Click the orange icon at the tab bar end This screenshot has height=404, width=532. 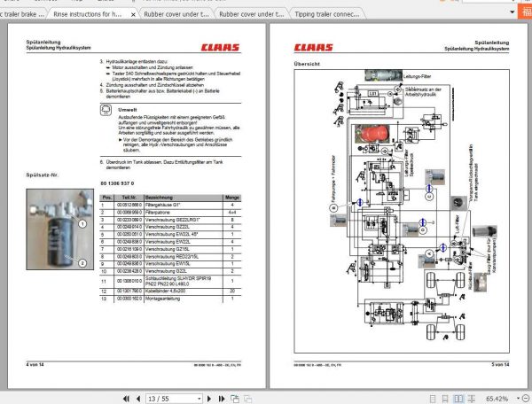[525, 12]
